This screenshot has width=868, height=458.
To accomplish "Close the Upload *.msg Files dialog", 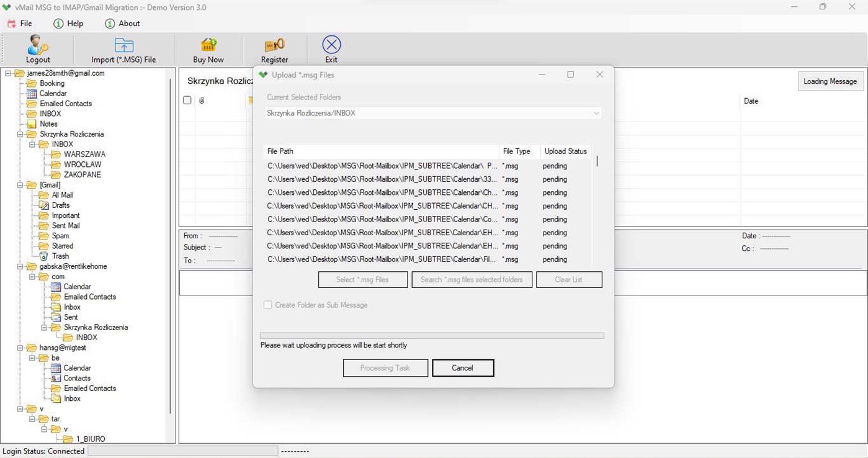I will [599, 74].
